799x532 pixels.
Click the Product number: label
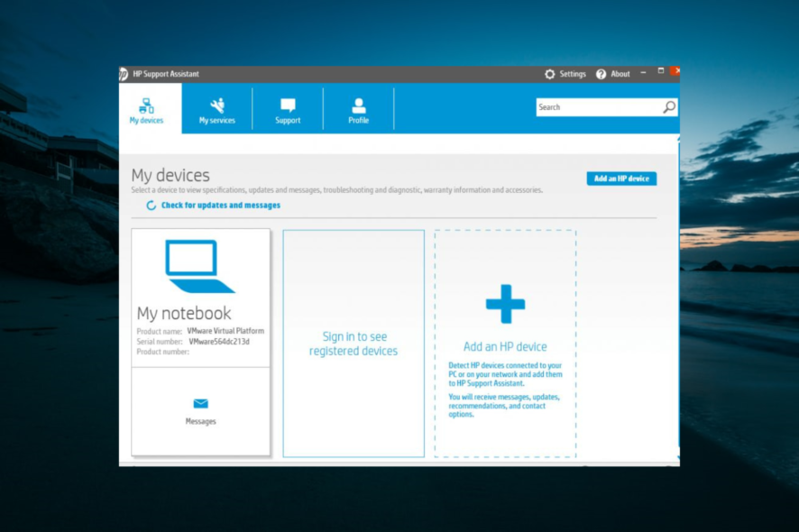point(162,352)
